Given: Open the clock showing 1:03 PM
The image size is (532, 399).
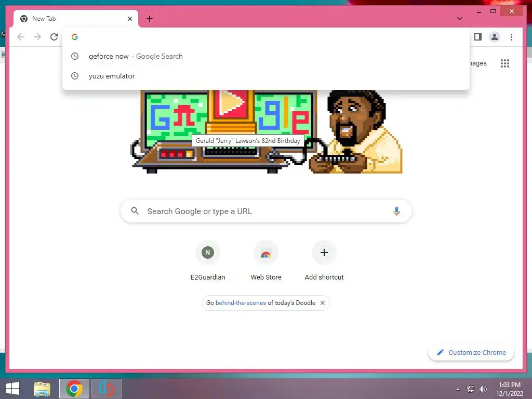Looking at the screenshot, I should click(509, 389).
